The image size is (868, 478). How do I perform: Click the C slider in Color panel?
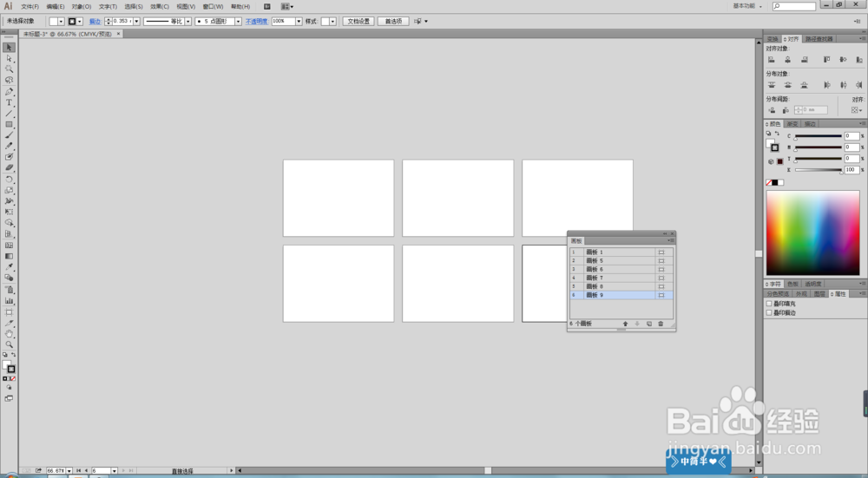(819, 136)
